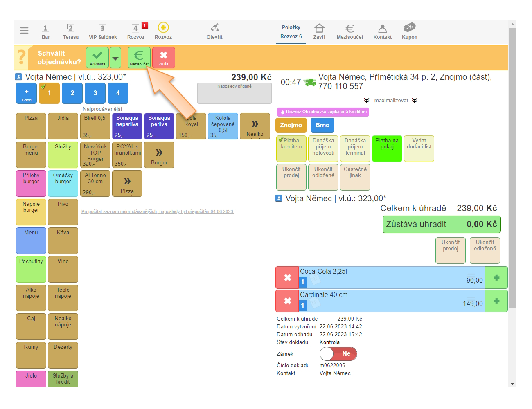Choose the Brno location button

[x=322, y=125]
